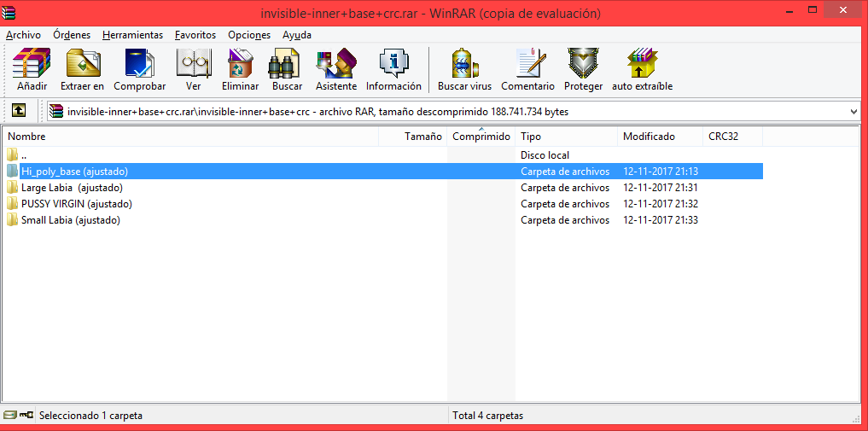Click the up one level button
868x431 pixels.
[19, 111]
